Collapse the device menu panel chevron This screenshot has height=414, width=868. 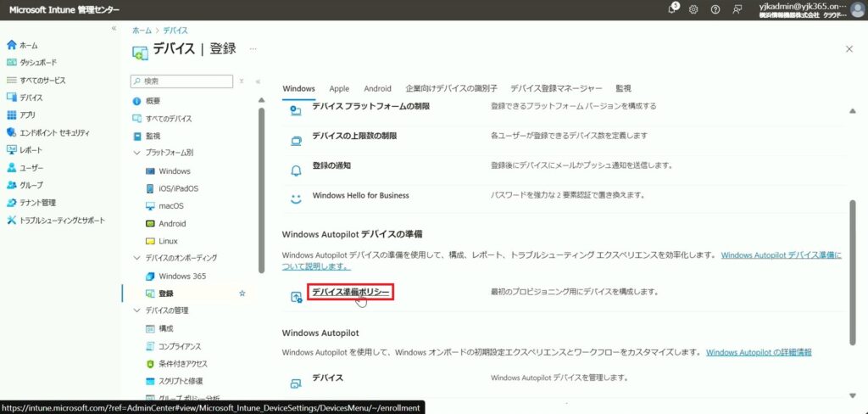(258, 81)
